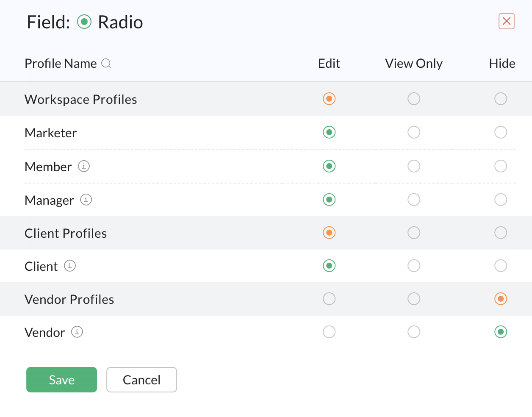Set Client profile to Hide
The height and width of the screenshot is (417, 532).
pos(501,266)
